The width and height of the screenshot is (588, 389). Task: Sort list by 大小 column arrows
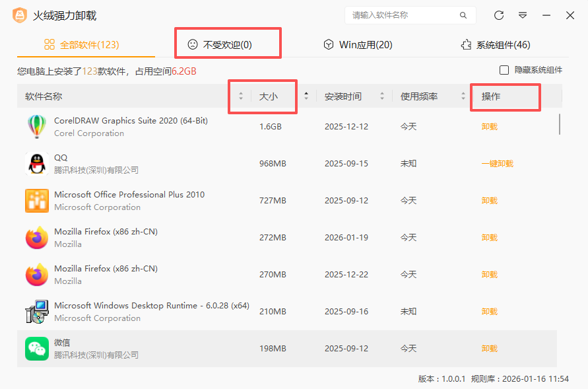pos(306,96)
